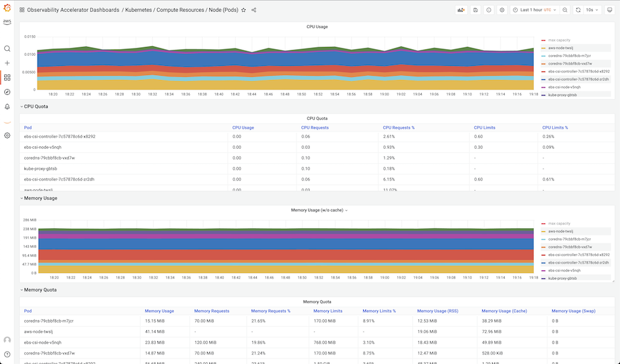The height and width of the screenshot is (364, 620).
Task: Open the 10s refresh interval dropdown
Action: pyautogui.click(x=592, y=10)
